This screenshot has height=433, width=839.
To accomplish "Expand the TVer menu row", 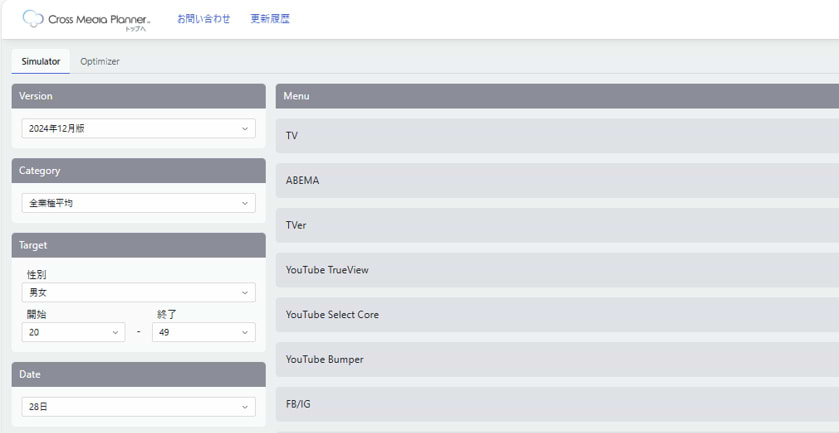I will click(x=556, y=225).
